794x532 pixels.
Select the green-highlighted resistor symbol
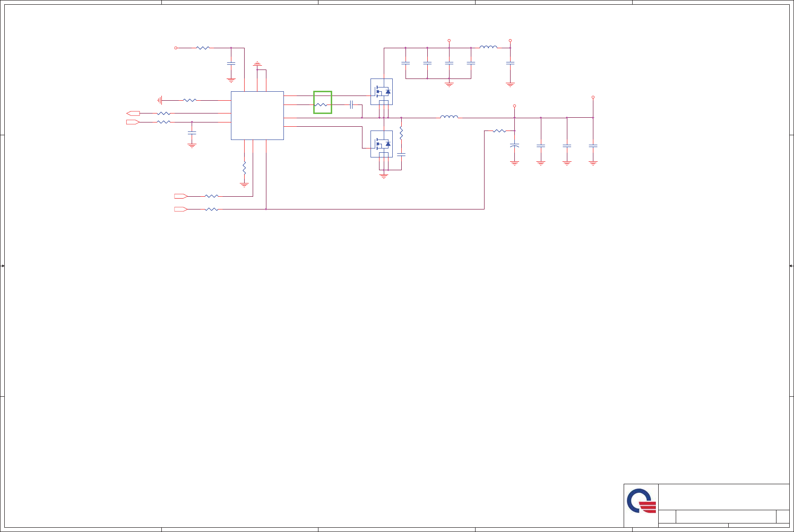[322, 105]
